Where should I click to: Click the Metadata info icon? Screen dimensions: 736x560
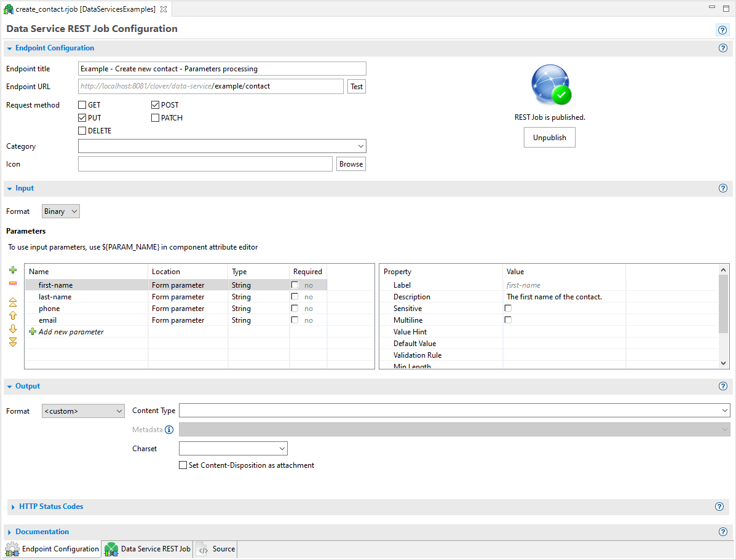[169, 430]
